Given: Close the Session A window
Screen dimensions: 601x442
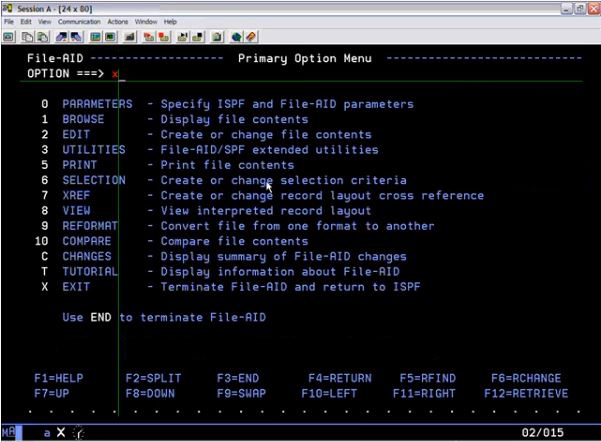Looking at the screenshot, I should tap(594, 9).
